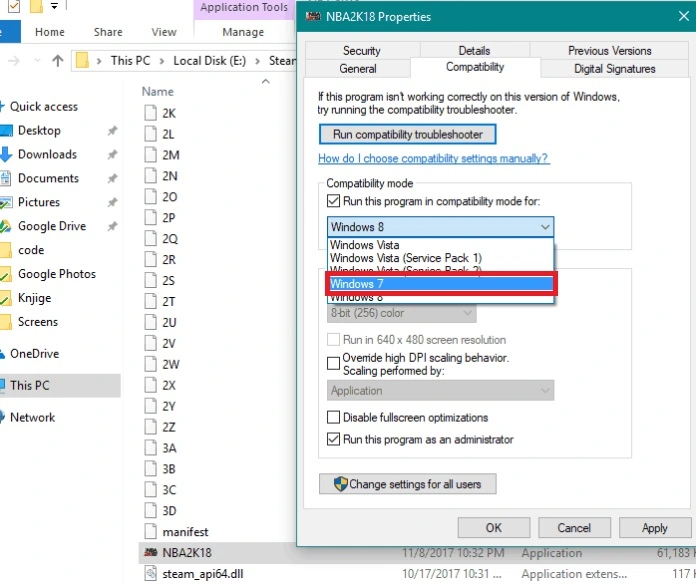Screen dimensions: 696x585
Task: Click the pin icon next to Google Drive
Action: tap(112, 226)
